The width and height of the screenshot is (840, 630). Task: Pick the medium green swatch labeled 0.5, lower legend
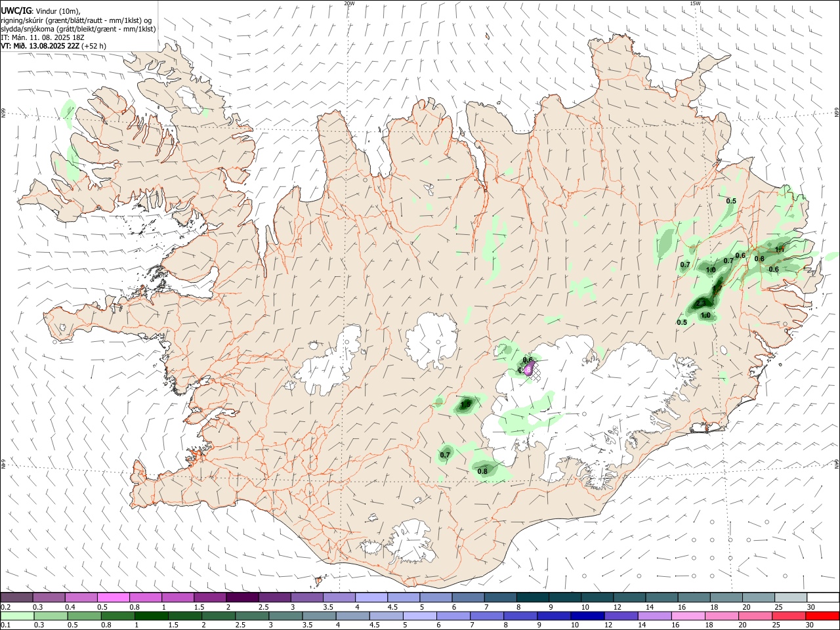click(x=85, y=616)
